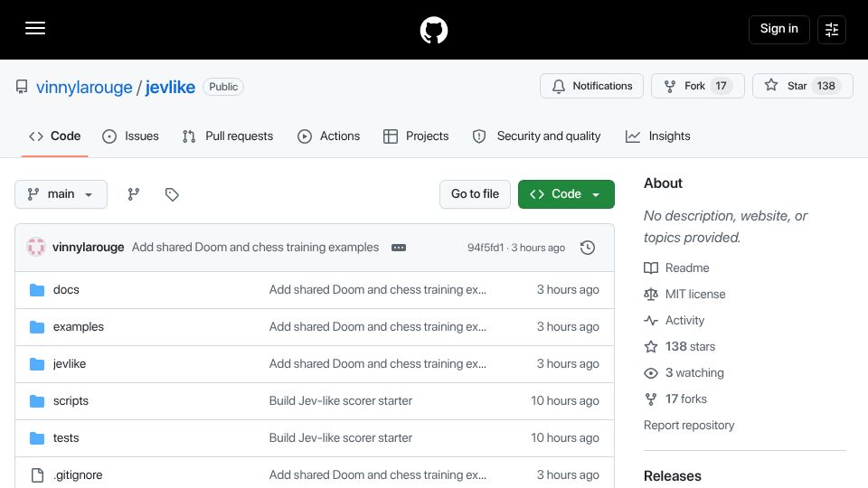The height and width of the screenshot is (488, 868).
Task: Click Fork count badge 17
Action: point(721,86)
